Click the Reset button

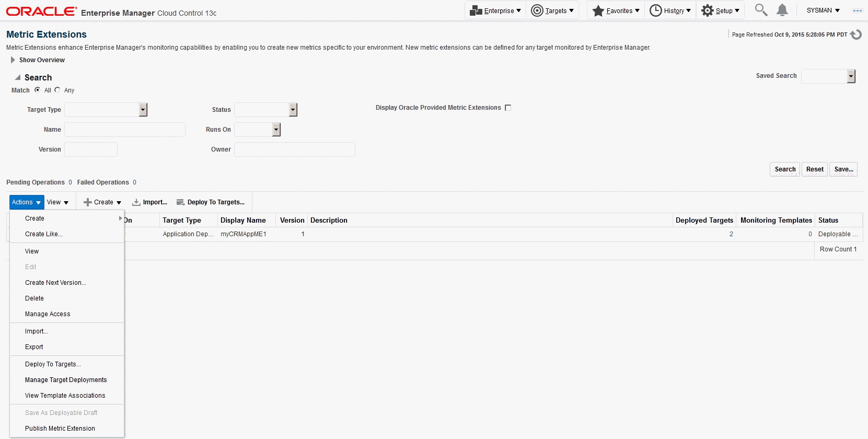(815, 169)
